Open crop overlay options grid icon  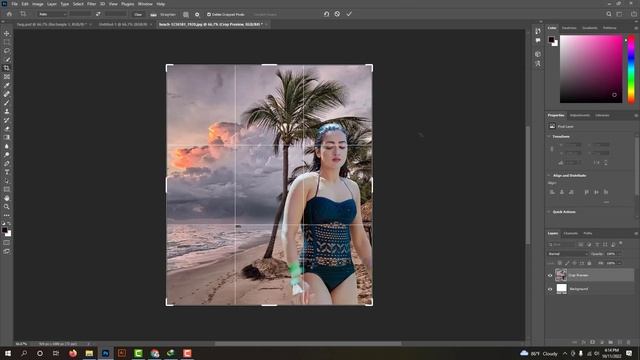coord(186,14)
